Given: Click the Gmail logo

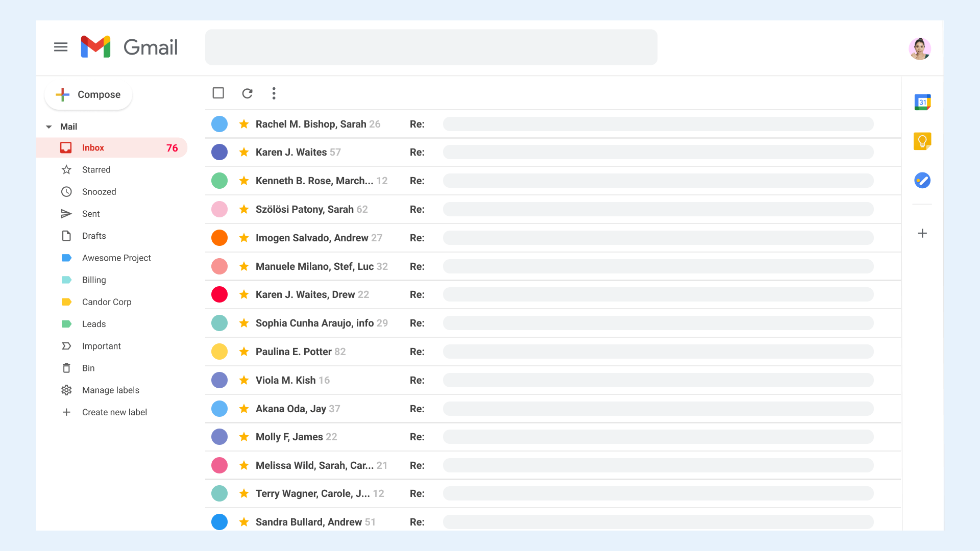Looking at the screenshot, I should [129, 47].
